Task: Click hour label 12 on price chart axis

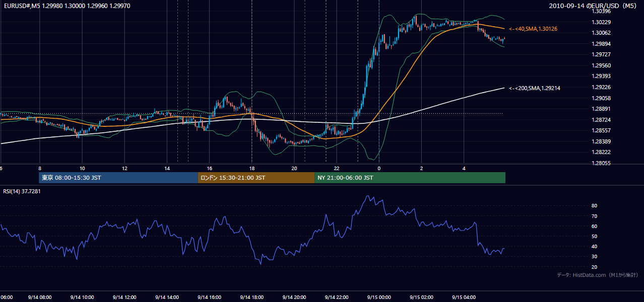Action: [124, 169]
